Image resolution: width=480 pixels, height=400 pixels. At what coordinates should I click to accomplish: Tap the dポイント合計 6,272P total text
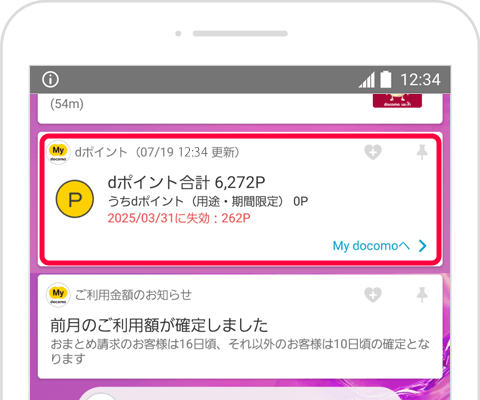(x=186, y=182)
